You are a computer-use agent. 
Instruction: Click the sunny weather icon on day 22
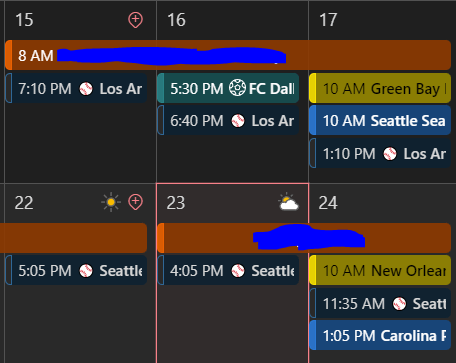pyautogui.click(x=111, y=202)
